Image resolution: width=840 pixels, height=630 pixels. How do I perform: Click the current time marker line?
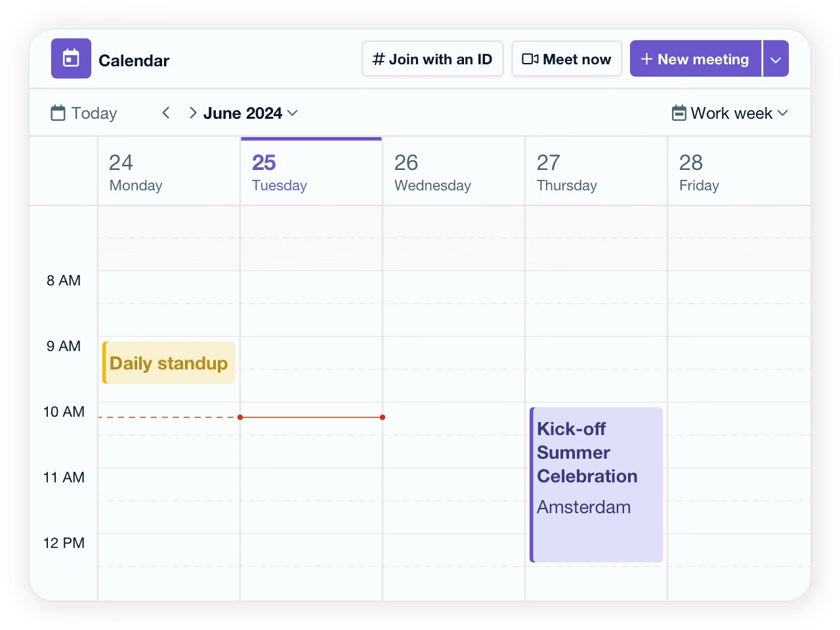pyautogui.click(x=311, y=417)
